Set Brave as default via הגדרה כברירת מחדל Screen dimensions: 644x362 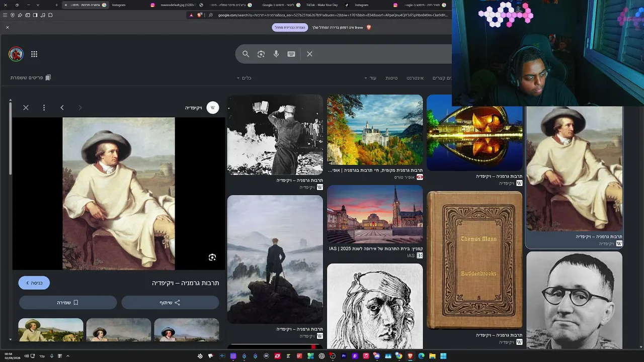pos(290,27)
